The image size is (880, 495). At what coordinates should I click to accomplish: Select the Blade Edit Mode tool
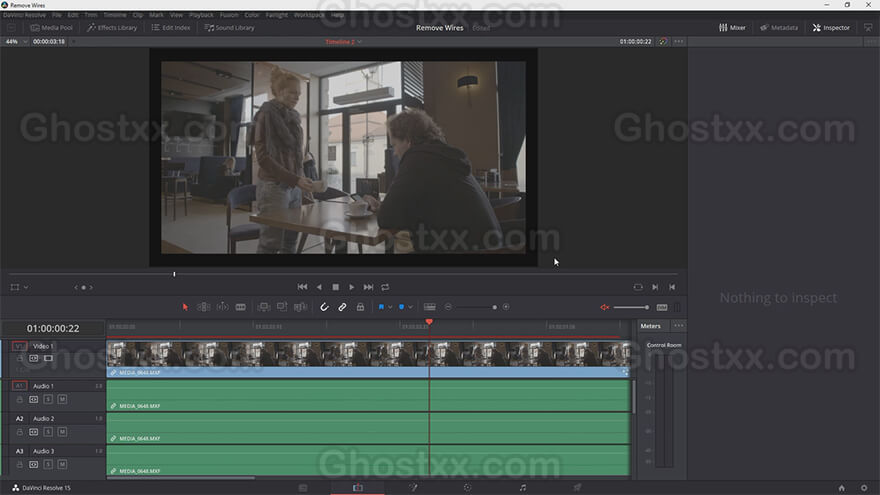tap(241, 307)
